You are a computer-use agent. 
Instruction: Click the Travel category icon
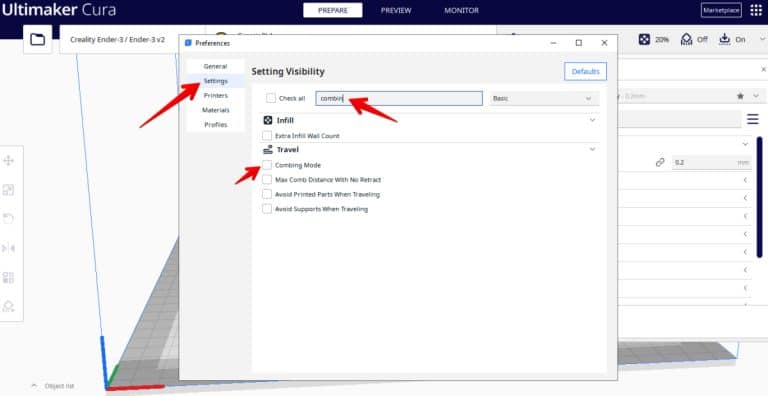pos(268,149)
